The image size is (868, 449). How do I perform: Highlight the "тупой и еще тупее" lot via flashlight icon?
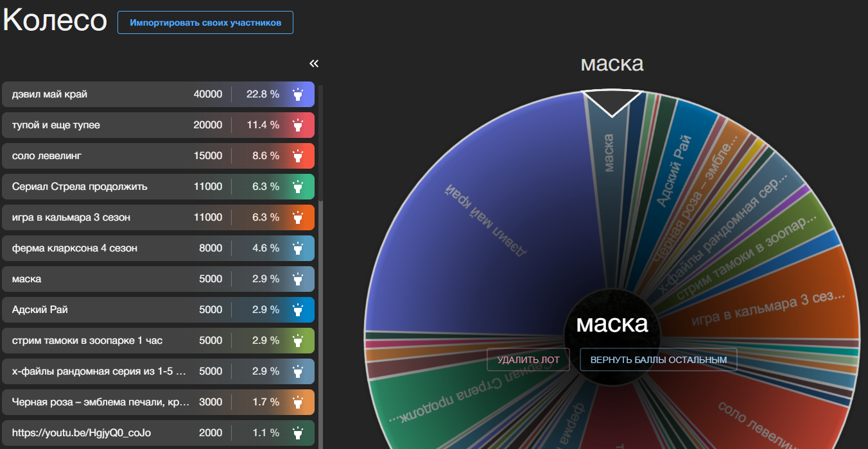click(x=298, y=125)
